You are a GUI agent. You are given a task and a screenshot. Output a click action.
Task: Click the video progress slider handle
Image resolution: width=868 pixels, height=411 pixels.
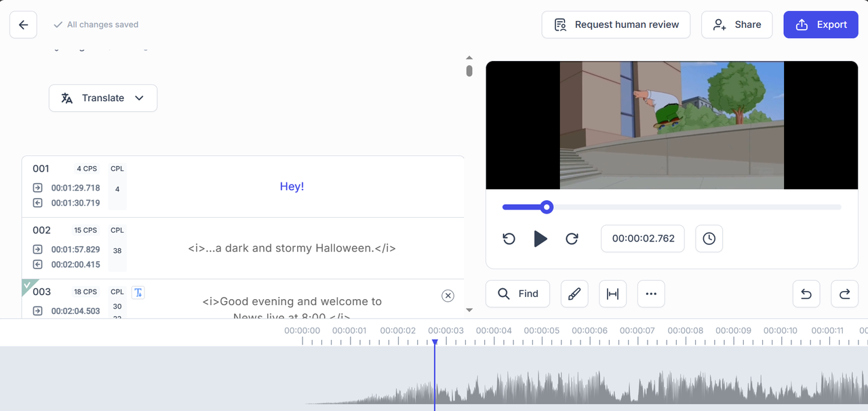click(x=547, y=207)
